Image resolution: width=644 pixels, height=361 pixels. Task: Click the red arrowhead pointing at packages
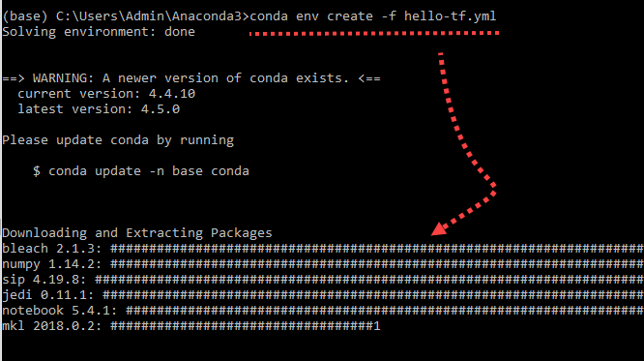(x=439, y=228)
